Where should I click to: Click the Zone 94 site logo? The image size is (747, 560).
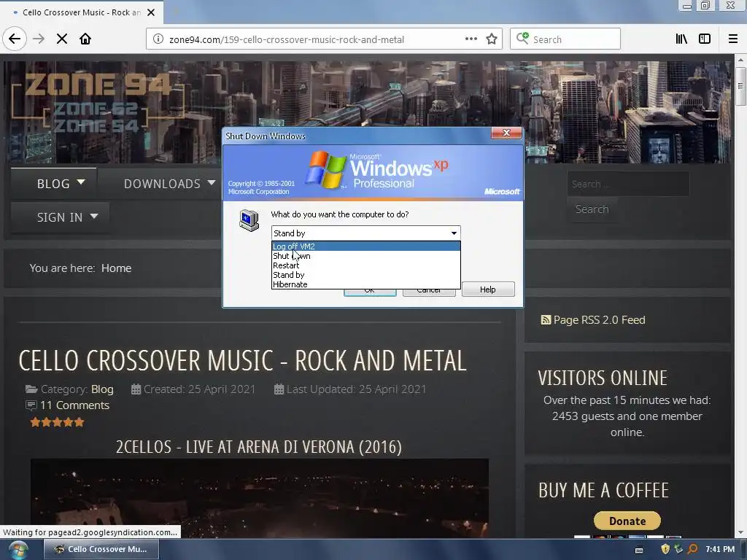pos(97,102)
